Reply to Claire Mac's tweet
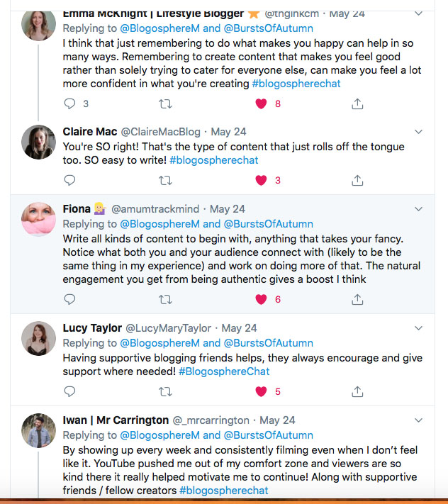448x504 pixels. (69, 180)
